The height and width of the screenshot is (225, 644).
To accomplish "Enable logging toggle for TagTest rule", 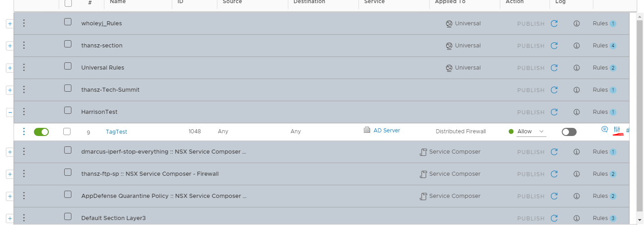I will click(x=569, y=132).
